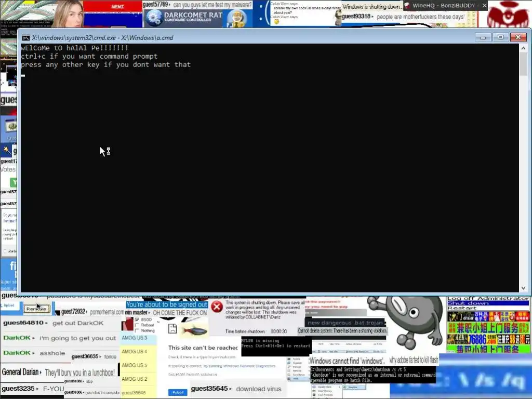Click 'guest35645 download virus' chat message
This screenshot has width=532, height=399.
point(236,389)
